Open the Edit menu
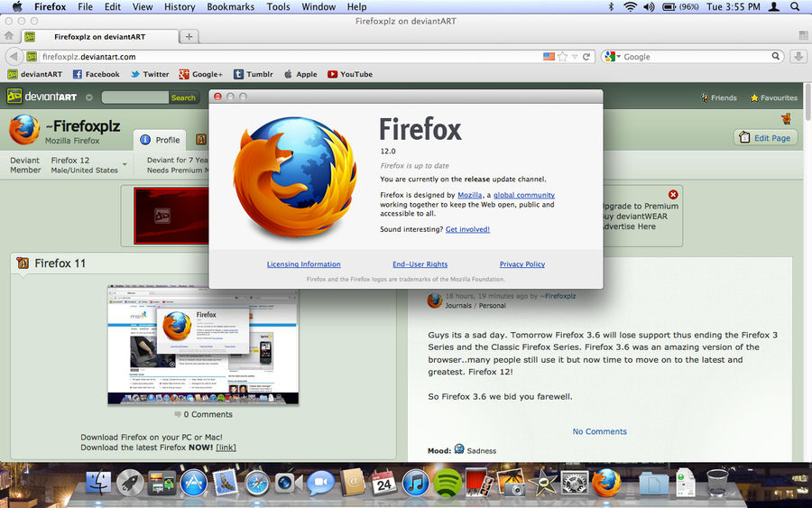The image size is (812, 508). [x=113, y=6]
